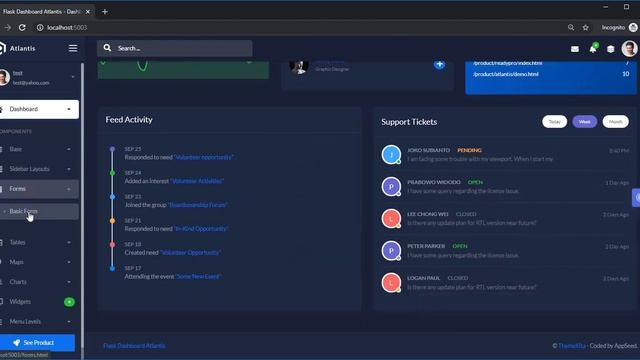Close the Flask Dashboard Atlantis tab

(x=87, y=12)
